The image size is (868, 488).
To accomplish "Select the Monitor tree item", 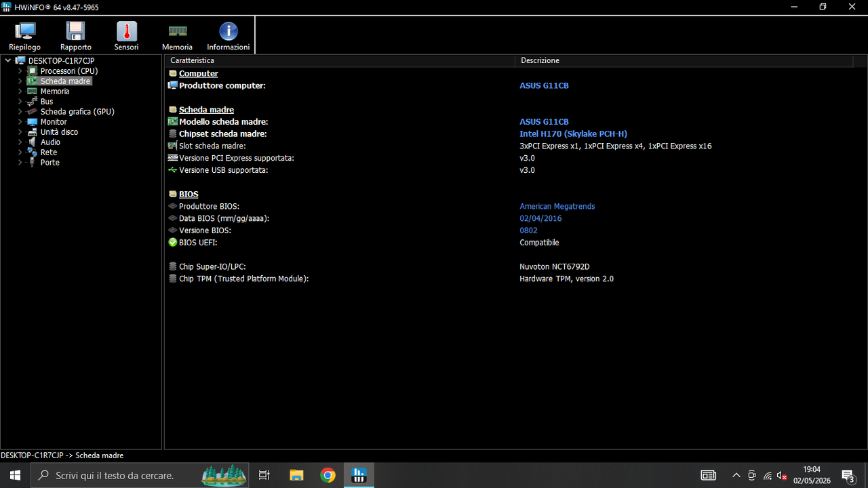I will 54,122.
